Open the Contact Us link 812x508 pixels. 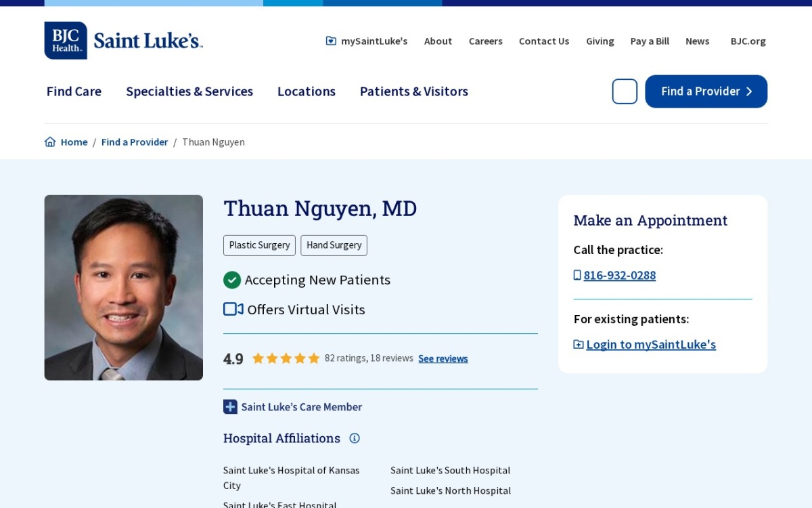[544, 41]
